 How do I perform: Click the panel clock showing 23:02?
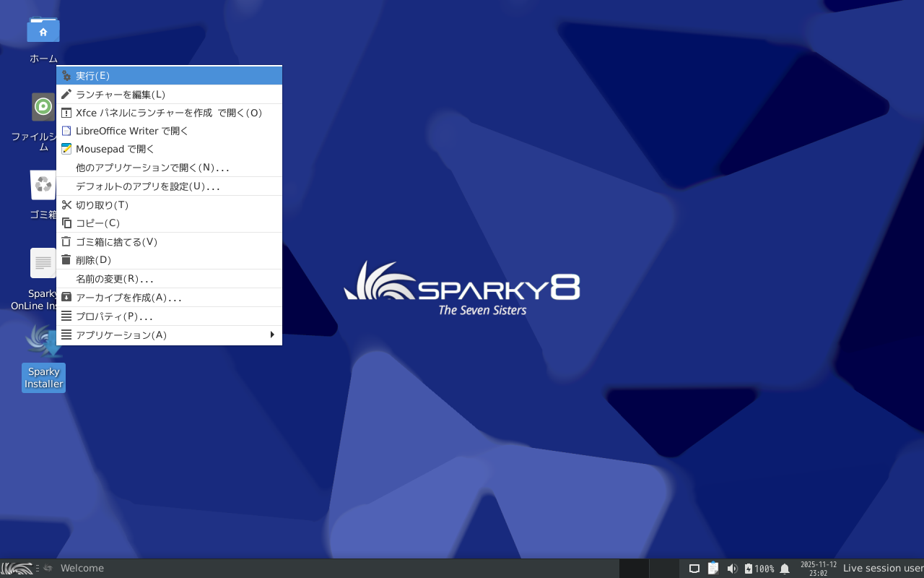[819, 569]
